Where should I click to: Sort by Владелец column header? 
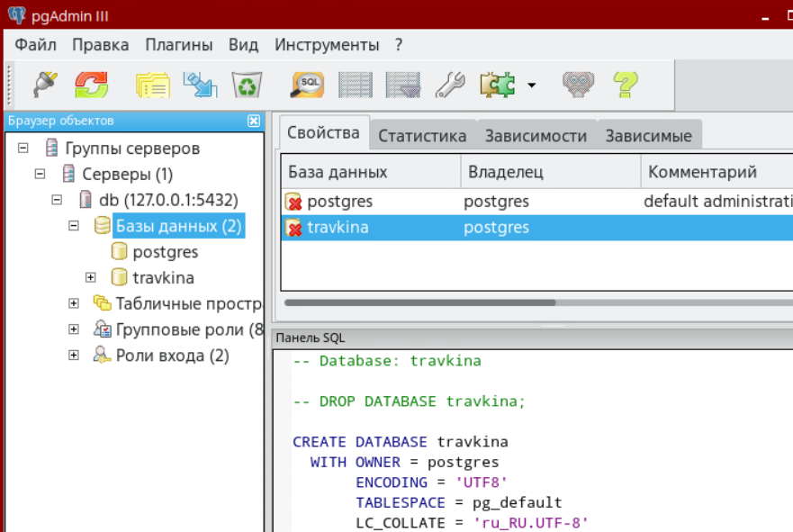pyautogui.click(x=551, y=171)
